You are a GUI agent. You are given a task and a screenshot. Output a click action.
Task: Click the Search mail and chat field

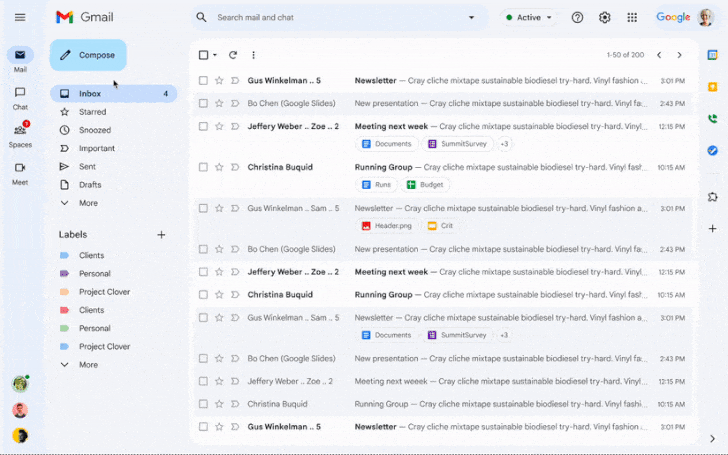click(x=330, y=17)
